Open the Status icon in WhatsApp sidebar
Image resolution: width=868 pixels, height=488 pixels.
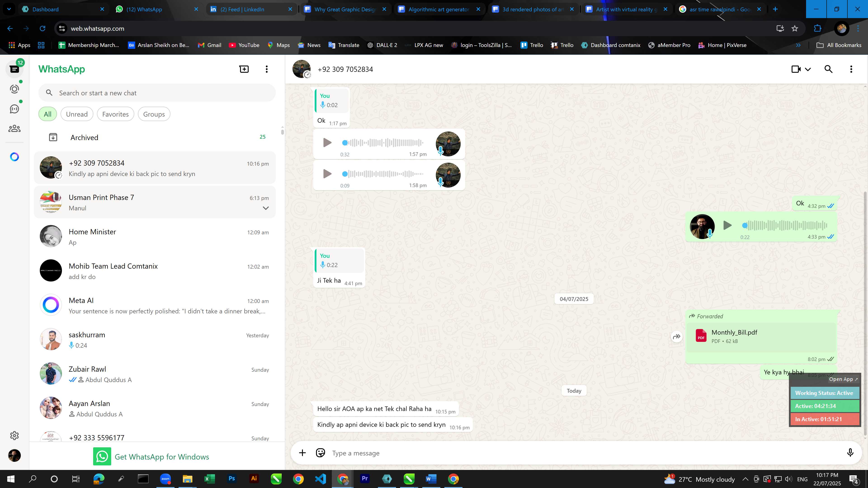(14, 89)
